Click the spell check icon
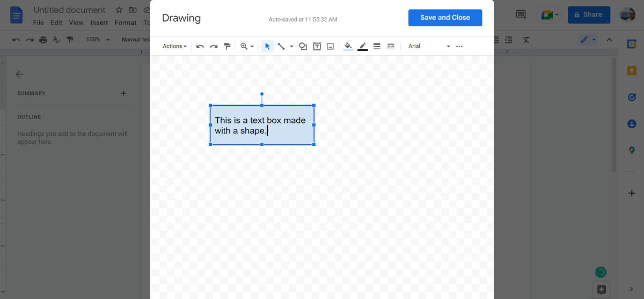The height and width of the screenshot is (299, 644). point(56,40)
